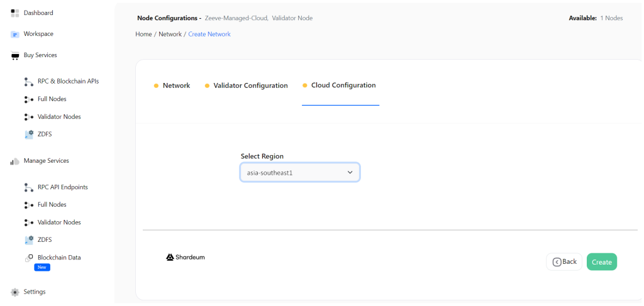Click the RPC API Endpoints icon
Screen dimensions: 644x306
29,187
